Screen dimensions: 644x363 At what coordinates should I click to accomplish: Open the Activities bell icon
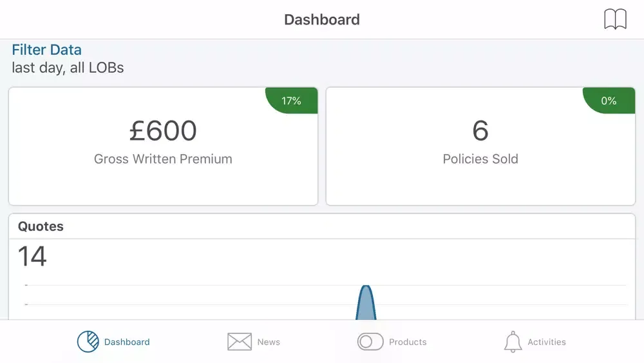click(513, 342)
